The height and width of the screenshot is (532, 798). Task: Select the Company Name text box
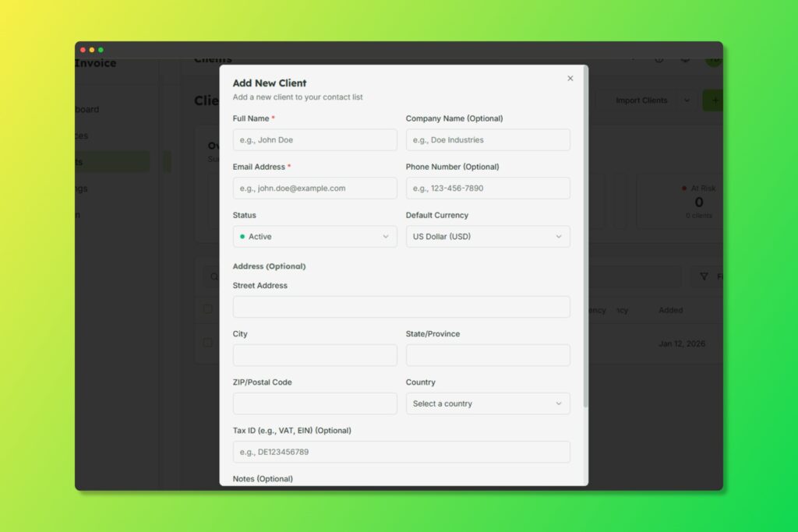[488, 140]
